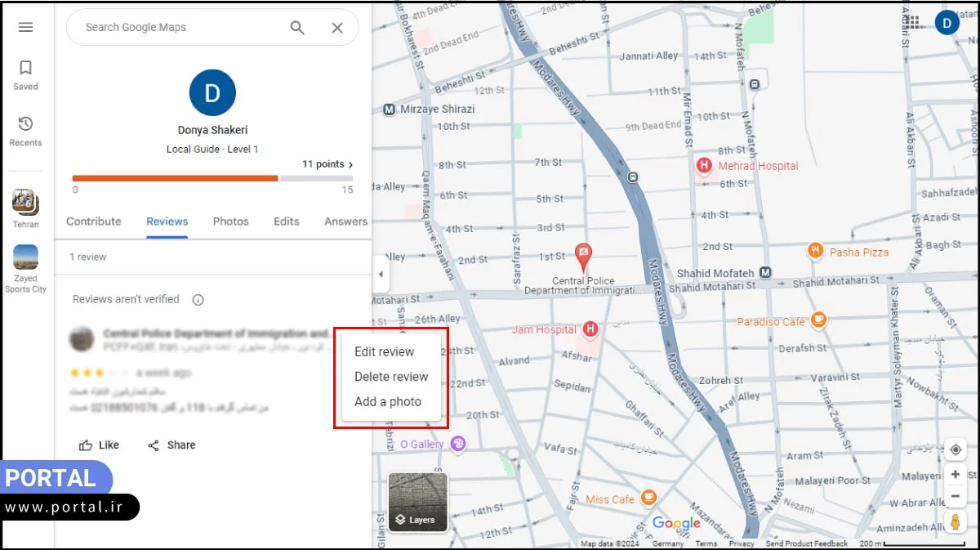Open Recents in sidebar
Viewport: 980px width, 550px height.
click(x=25, y=131)
